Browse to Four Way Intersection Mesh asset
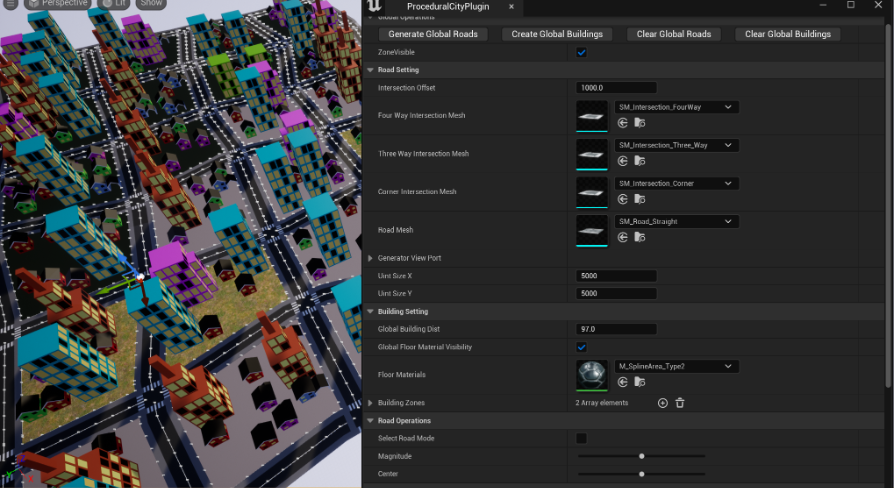 pyautogui.click(x=640, y=123)
